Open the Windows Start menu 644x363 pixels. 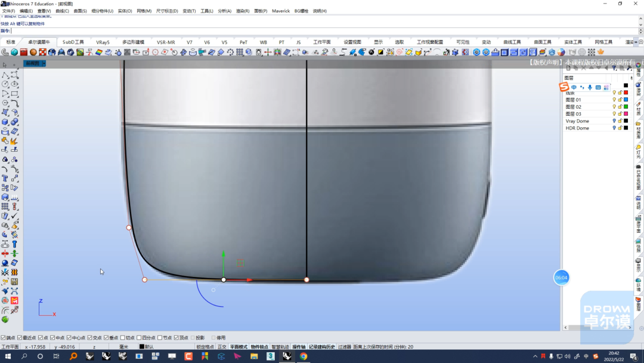[8, 356]
